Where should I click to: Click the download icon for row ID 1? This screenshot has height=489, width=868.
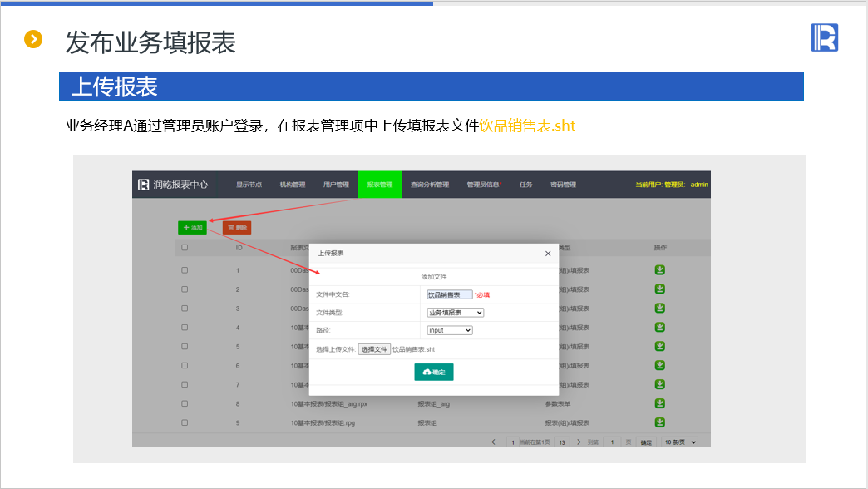(659, 270)
